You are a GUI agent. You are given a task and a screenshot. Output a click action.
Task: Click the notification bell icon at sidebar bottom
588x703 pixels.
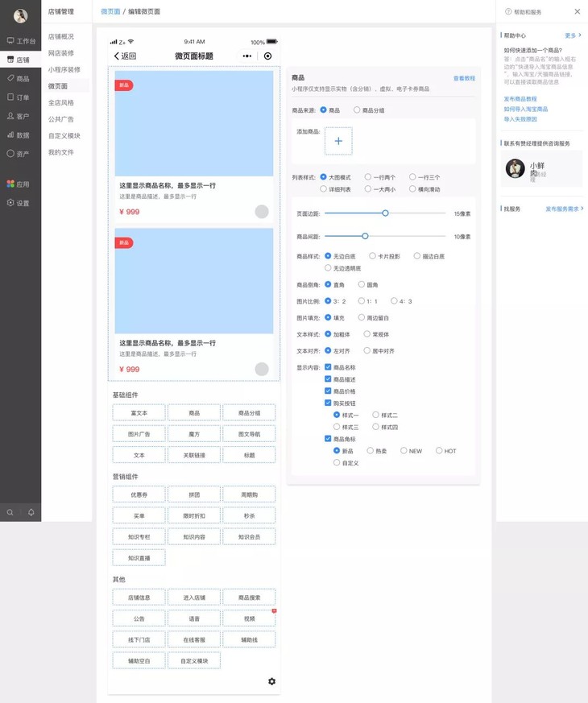click(31, 512)
